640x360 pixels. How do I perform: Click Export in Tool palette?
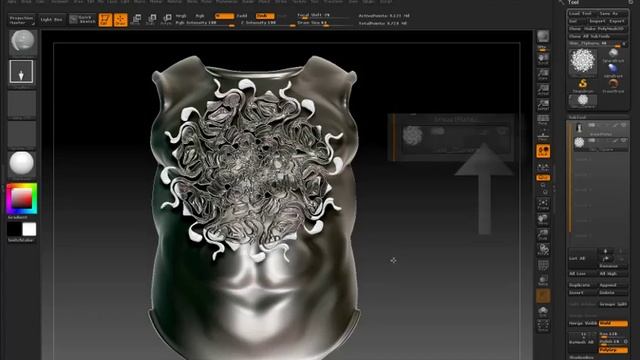tap(617, 21)
